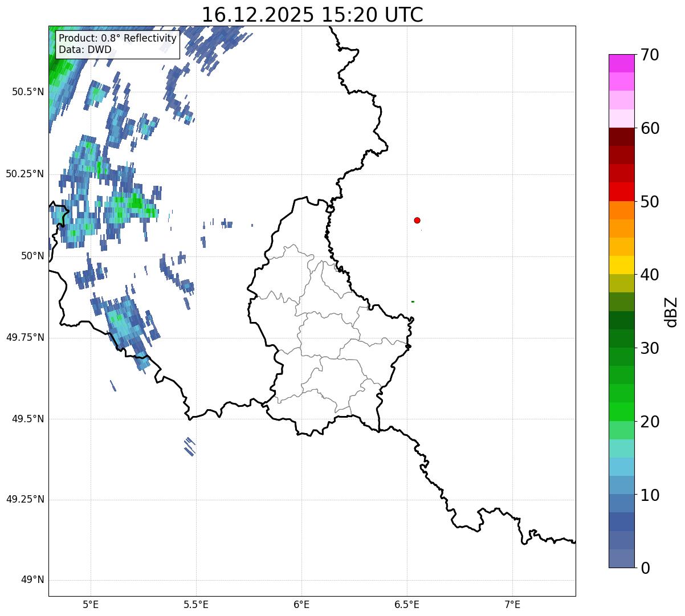Click the colorbar tick label 0
The width and height of the screenshot is (685, 616).
pos(645,568)
